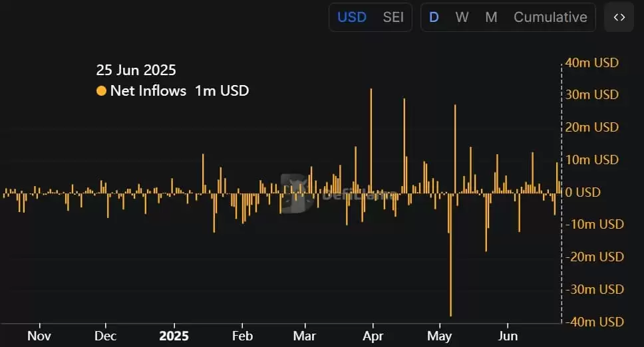The height and width of the screenshot is (347, 644).
Task: Switch currency to USD
Action: point(352,17)
